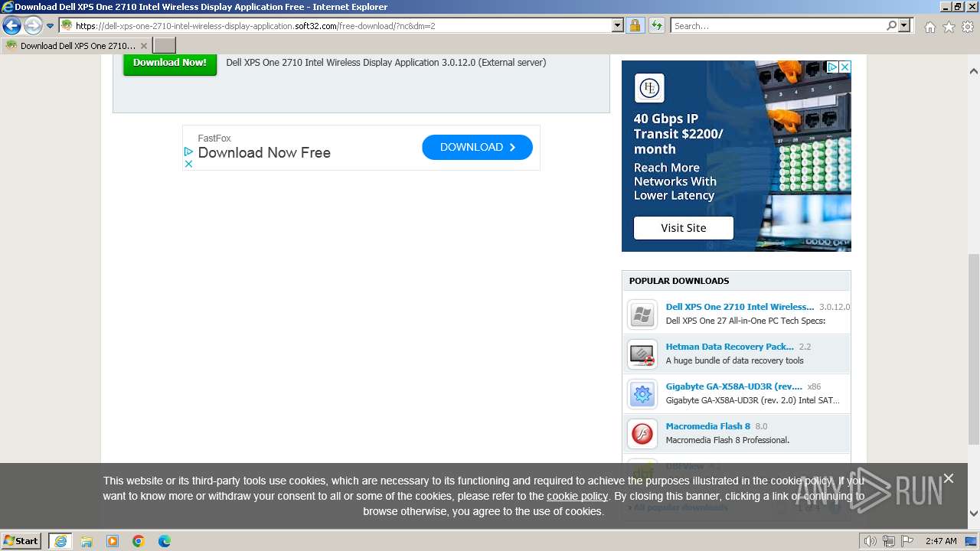This screenshot has width=980, height=551.
Task: Click the blue FastFox DOWNLOAD button
Action: coord(477,147)
